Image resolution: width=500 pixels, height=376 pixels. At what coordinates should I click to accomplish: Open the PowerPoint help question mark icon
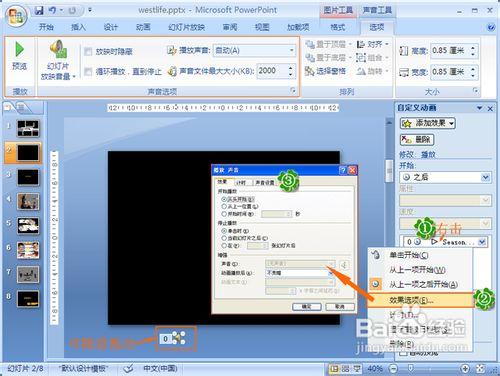(x=491, y=27)
